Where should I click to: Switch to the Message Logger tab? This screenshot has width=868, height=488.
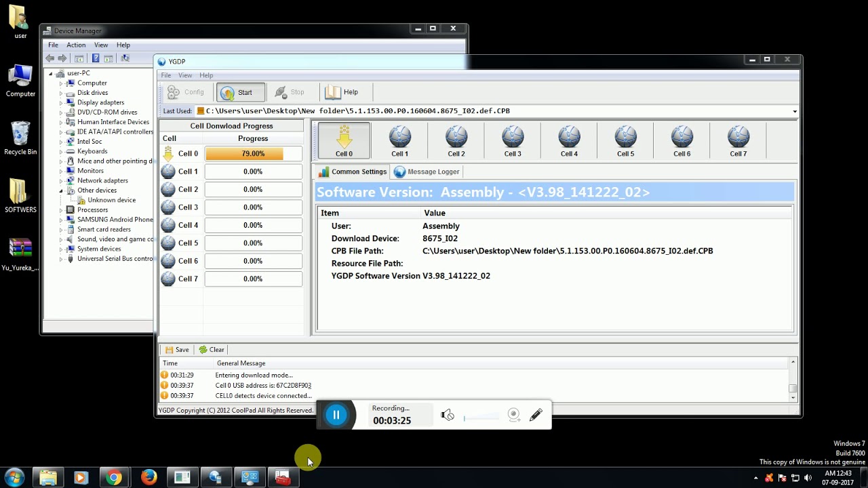(427, 171)
